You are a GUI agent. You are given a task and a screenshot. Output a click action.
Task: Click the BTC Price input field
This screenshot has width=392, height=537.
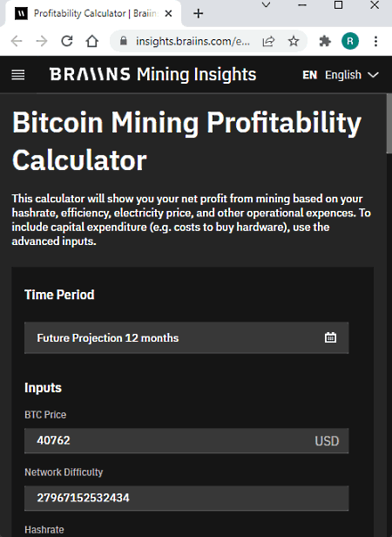pyautogui.click(x=186, y=440)
